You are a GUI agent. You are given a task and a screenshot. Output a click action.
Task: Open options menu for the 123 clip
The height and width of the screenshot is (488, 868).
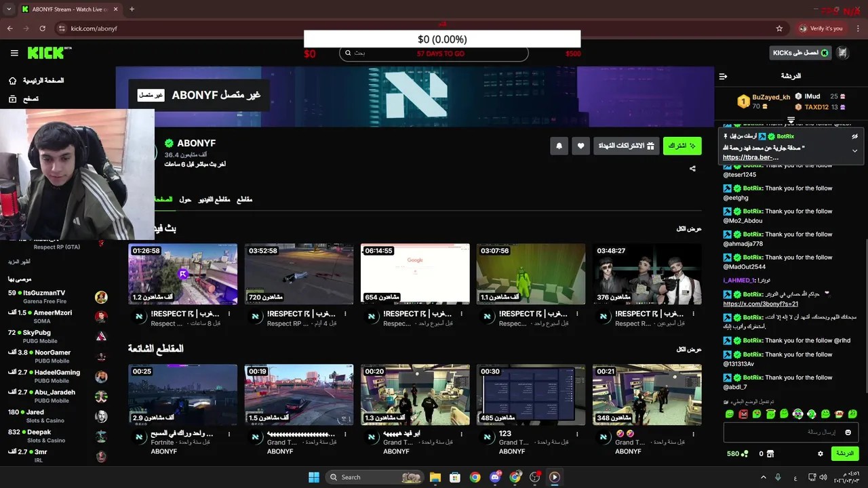click(577, 434)
